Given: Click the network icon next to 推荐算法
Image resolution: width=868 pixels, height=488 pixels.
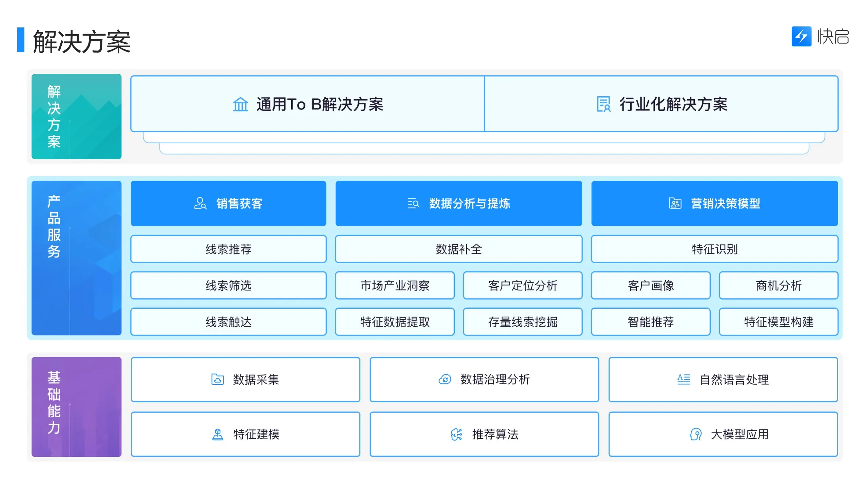Looking at the screenshot, I should tap(456, 434).
